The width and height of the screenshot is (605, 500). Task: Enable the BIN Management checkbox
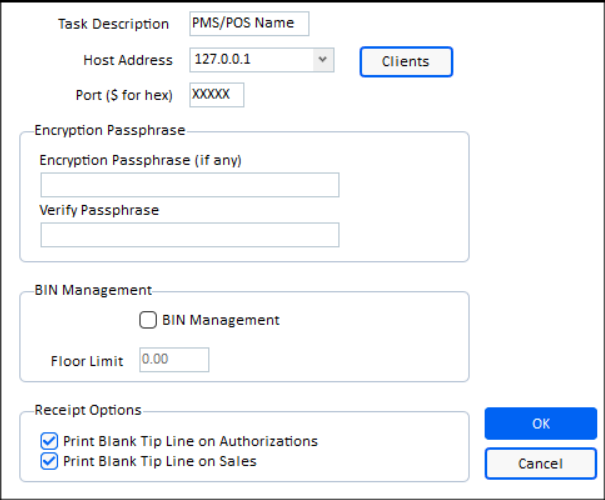point(148,320)
